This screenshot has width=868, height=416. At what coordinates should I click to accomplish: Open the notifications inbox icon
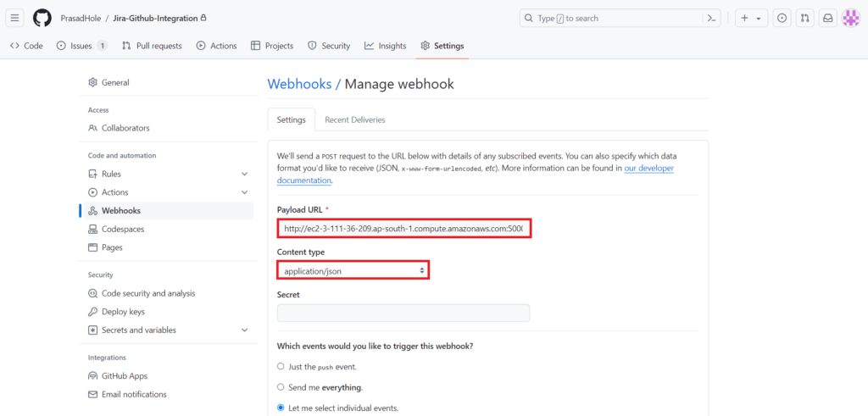click(827, 19)
